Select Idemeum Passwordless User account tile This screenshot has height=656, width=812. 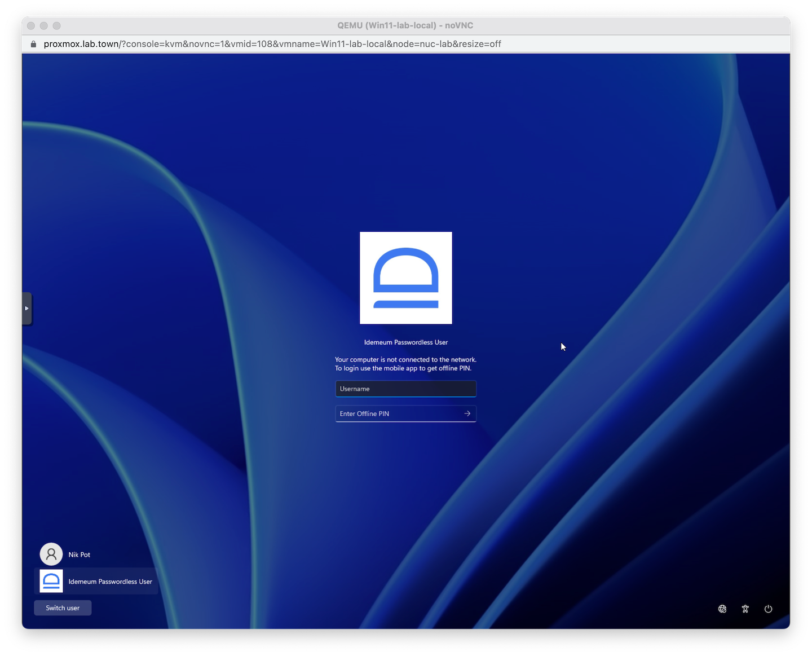coord(96,582)
